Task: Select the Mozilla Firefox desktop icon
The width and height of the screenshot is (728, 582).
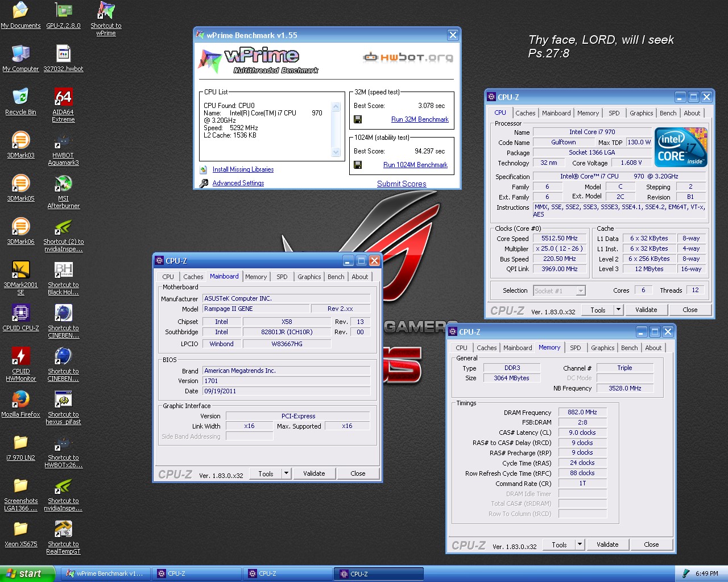Action: click(20, 404)
